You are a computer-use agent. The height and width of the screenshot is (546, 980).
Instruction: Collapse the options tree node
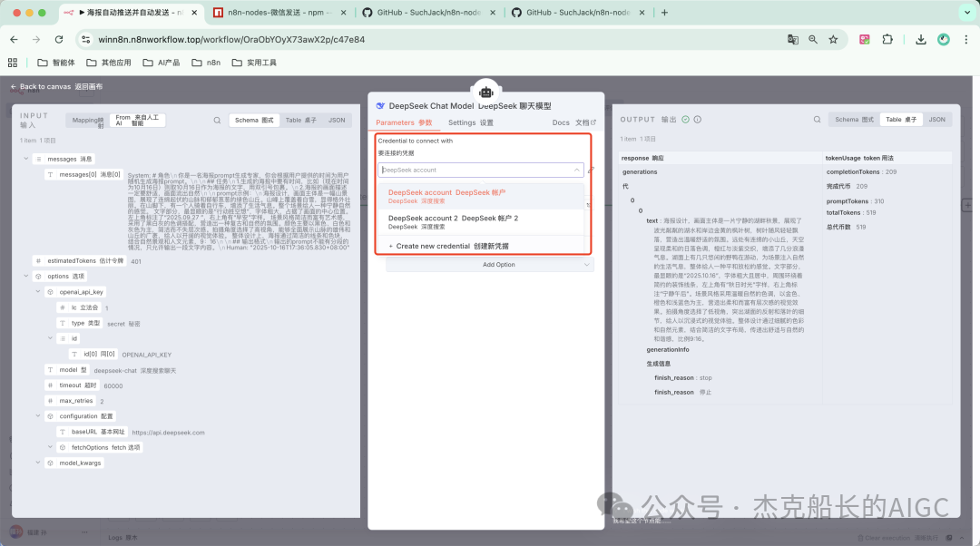(25, 276)
